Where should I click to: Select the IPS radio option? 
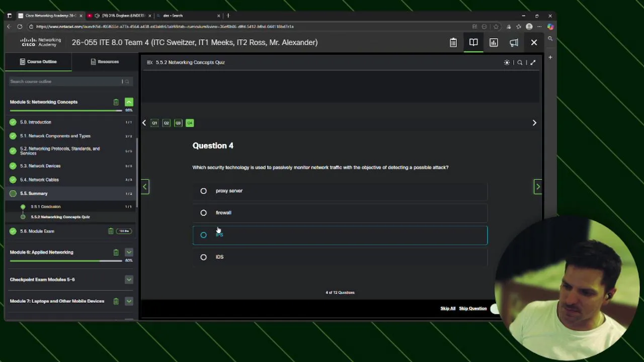[x=203, y=235]
